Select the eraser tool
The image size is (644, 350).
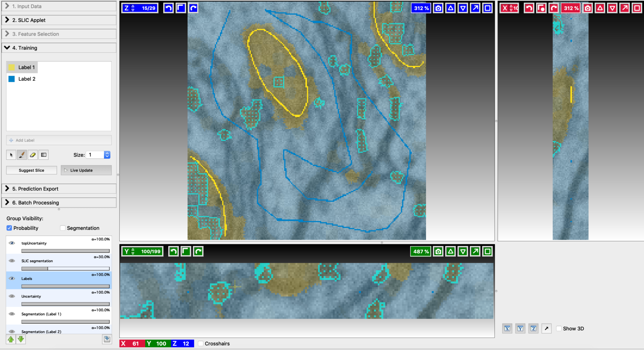pyautogui.click(x=33, y=155)
